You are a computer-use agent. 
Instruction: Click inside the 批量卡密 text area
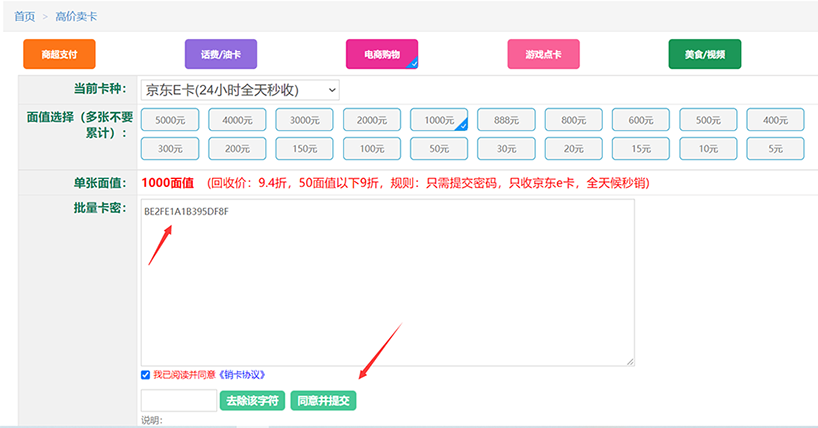pyautogui.click(x=387, y=285)
